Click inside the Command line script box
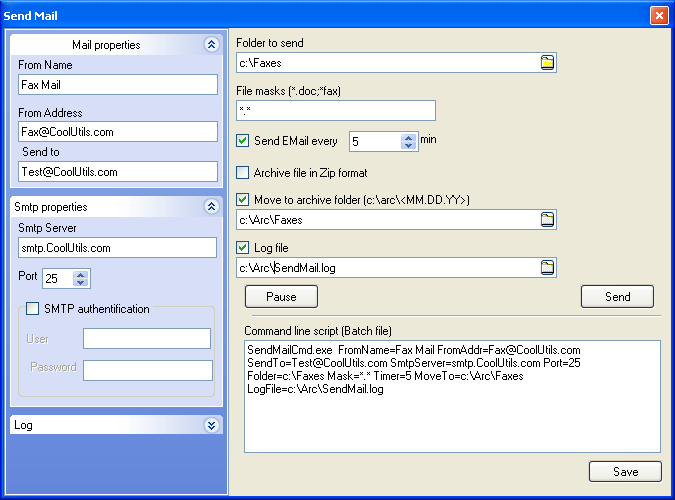Screen dimensions: 675x500 click(x=452, y=397)
